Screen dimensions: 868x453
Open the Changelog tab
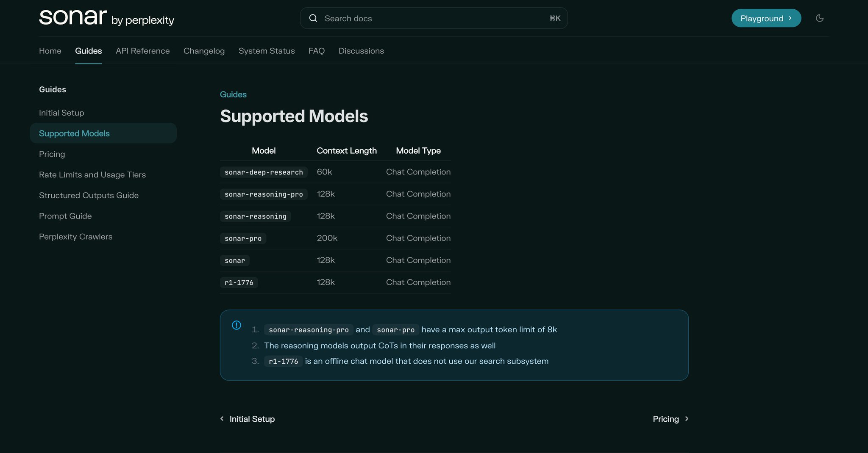[x=204, y=51]
